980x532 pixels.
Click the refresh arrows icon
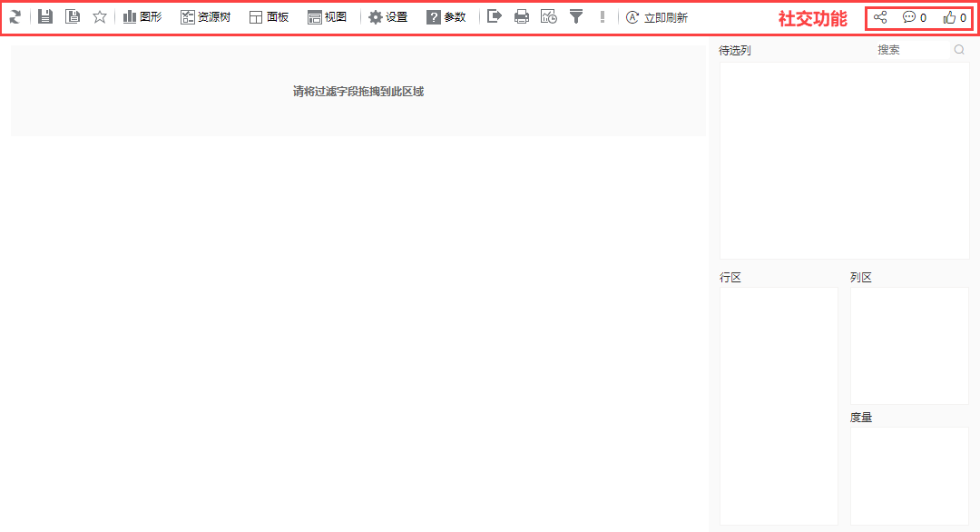coord(15,17)
